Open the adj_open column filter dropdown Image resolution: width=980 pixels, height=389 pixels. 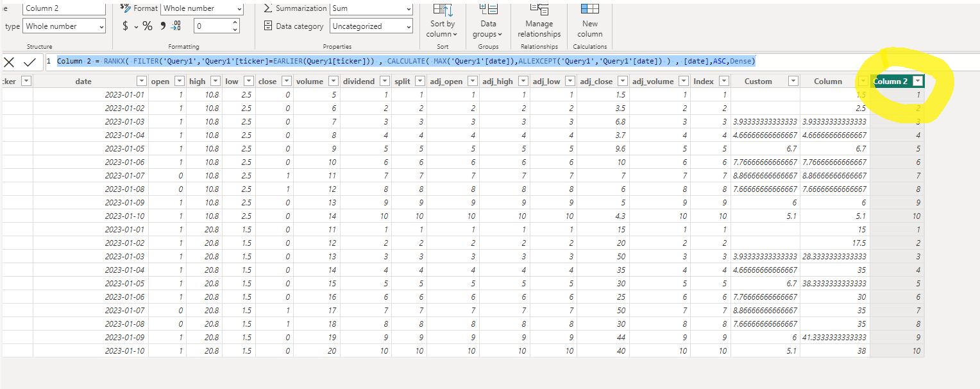click(x=472, y=81)
